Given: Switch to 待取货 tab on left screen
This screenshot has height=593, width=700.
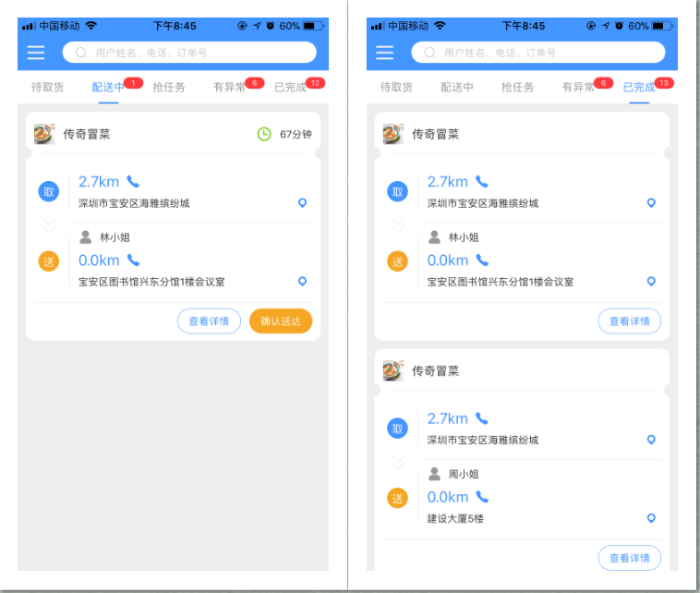Looking at the screenshot, I should click(47, 88).
